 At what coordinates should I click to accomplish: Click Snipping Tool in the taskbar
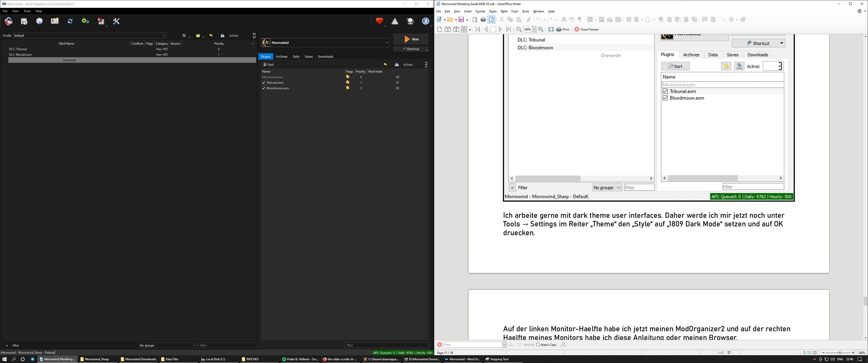[x=497, y=359]
